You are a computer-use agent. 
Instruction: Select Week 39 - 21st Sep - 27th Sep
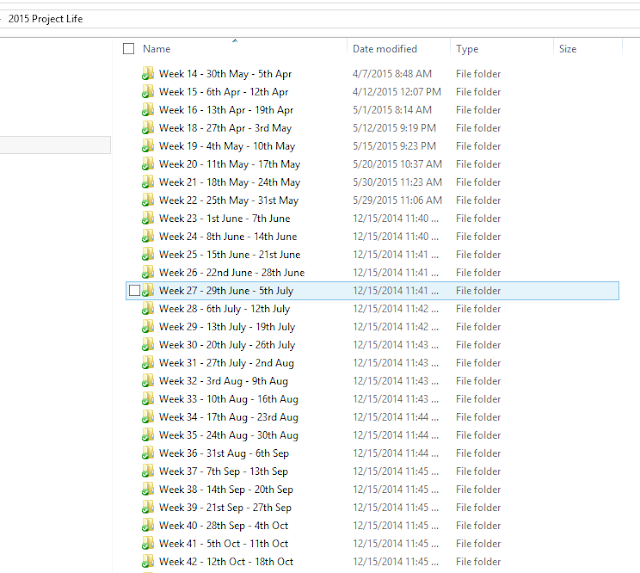pyautogui.click(x=225, y=507)
